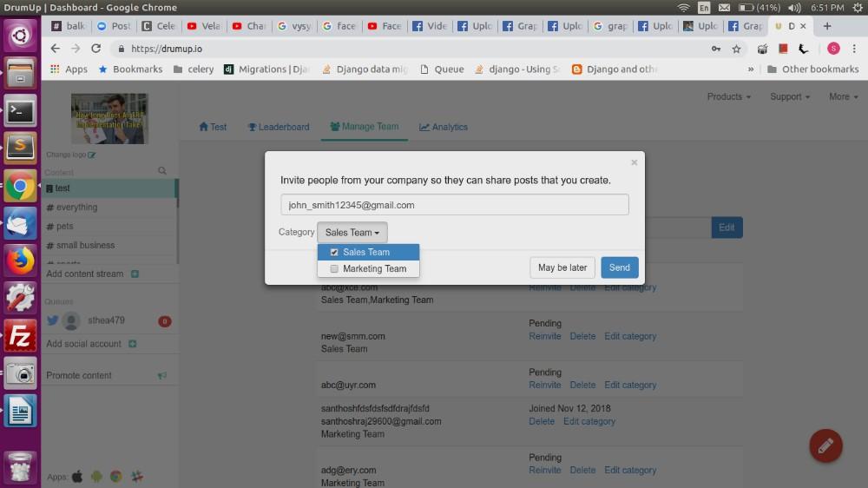This screenshot has height=488, width=868.
Task: Click the red badge next to sthea479
Action: pos(164,321)
